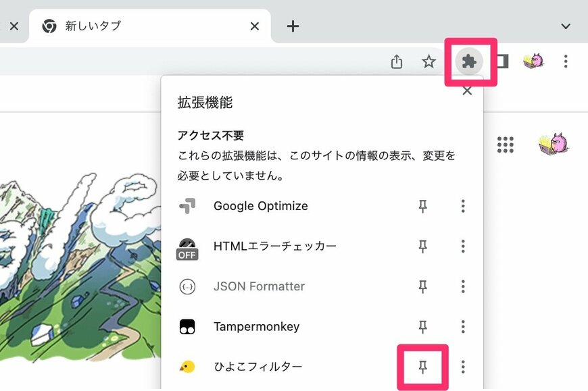Bookmark this page with the star icon

click(x=429, y=61)
